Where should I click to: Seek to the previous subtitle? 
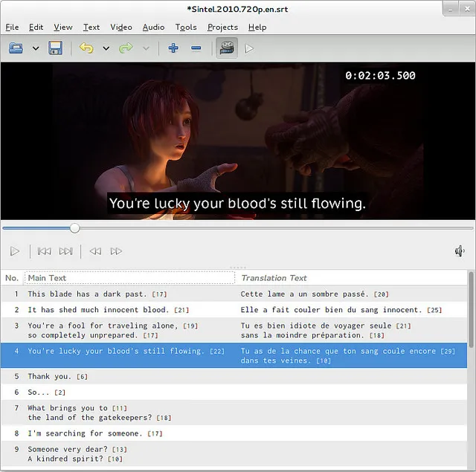(45, 251)
